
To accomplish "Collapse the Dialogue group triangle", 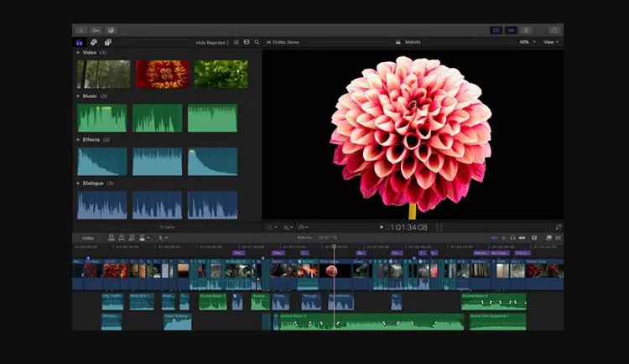I will pyautogui.click(x=78, y=183).
